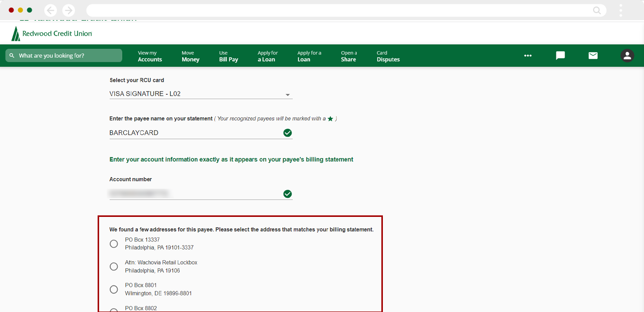Click the browser address bar
This screenshot has width=644, height=312.
click(x=346, y=10)
